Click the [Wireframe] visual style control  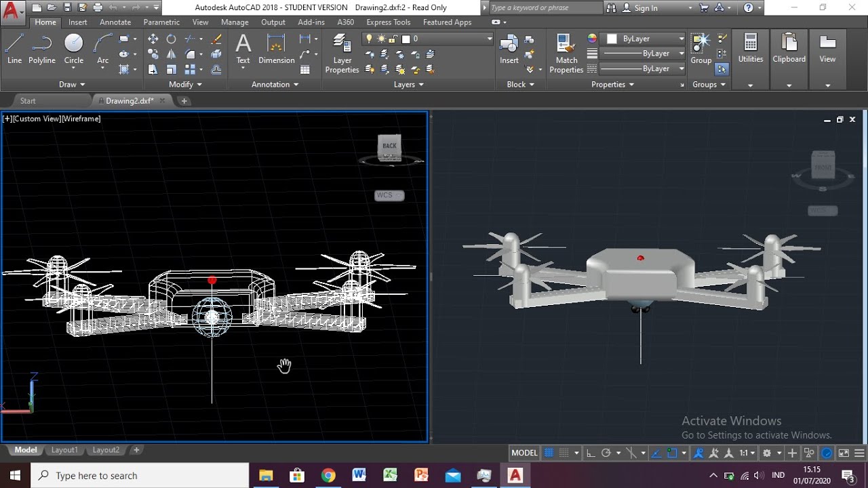[x=81, y=119]
